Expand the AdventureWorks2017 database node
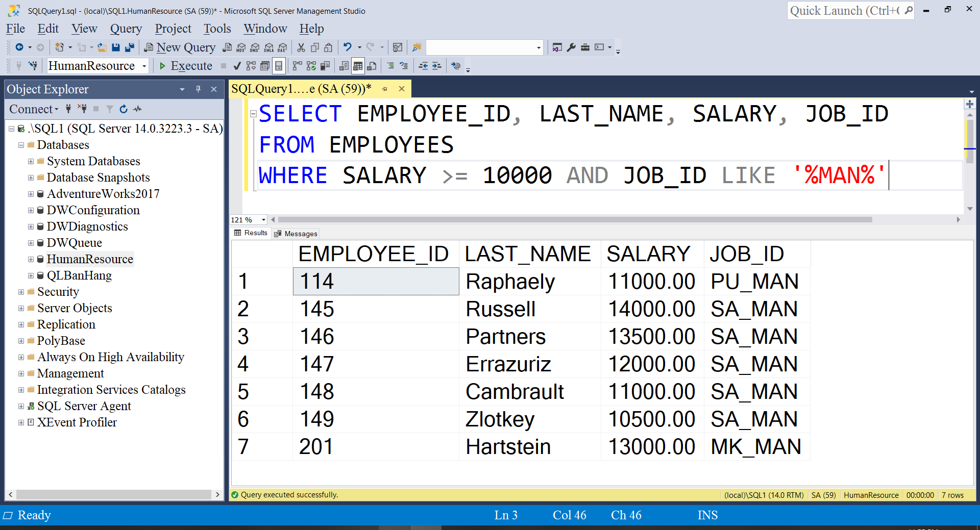Screen dimensions: 980x530 tap(31, 194)
